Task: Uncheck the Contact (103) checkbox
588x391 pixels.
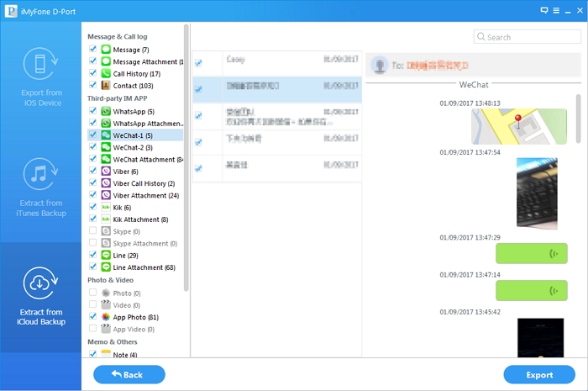Action: [92, 85]
